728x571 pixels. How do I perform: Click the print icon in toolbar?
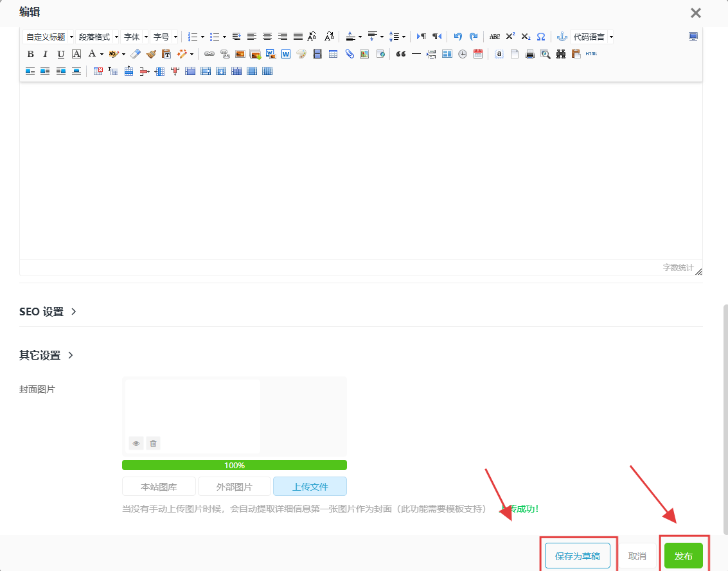coord(530,55)
